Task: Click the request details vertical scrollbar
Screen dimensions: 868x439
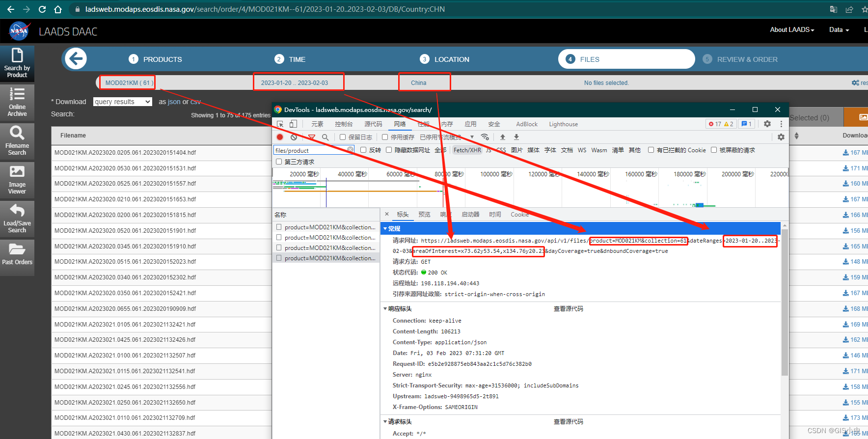Action: 785,302
